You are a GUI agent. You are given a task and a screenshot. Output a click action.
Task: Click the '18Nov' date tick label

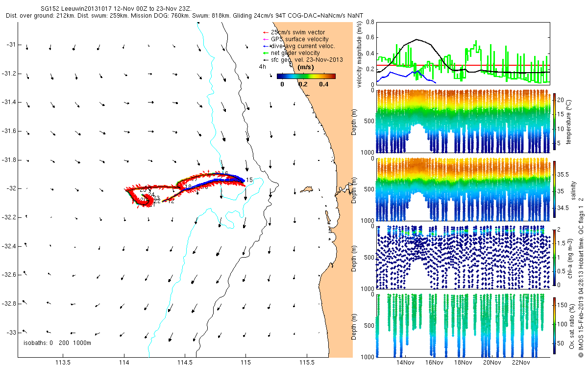(464, 363)
